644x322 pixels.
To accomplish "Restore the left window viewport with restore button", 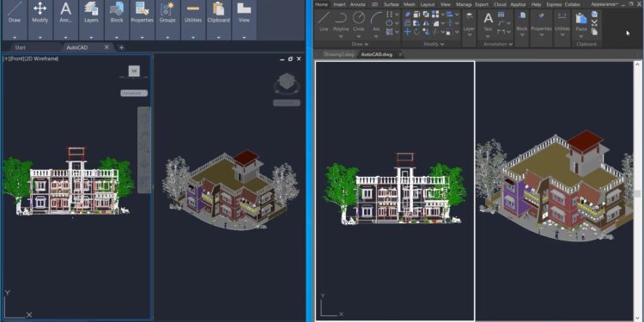I will [x=290, y=58].
